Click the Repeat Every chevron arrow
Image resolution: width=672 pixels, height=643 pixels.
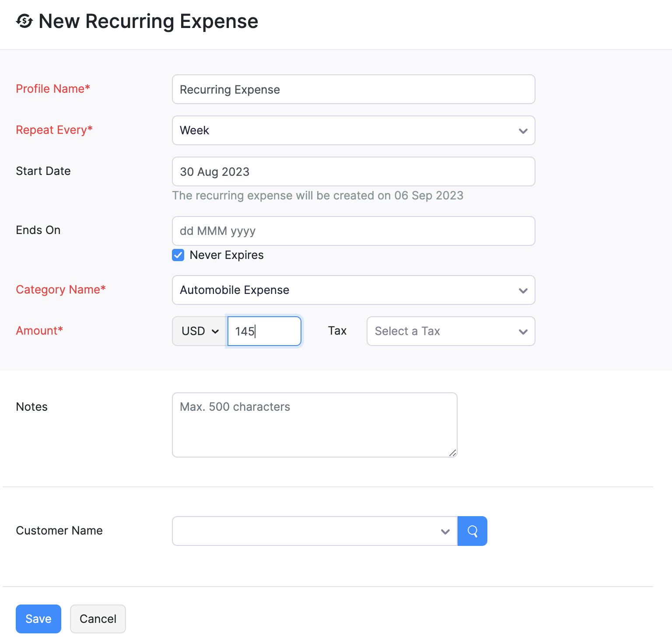pyautogui.click(x=523, y=130)
